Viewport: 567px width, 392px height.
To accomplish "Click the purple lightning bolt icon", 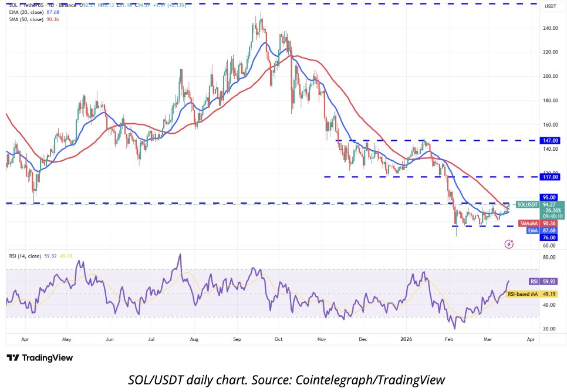I will (509, 245).
